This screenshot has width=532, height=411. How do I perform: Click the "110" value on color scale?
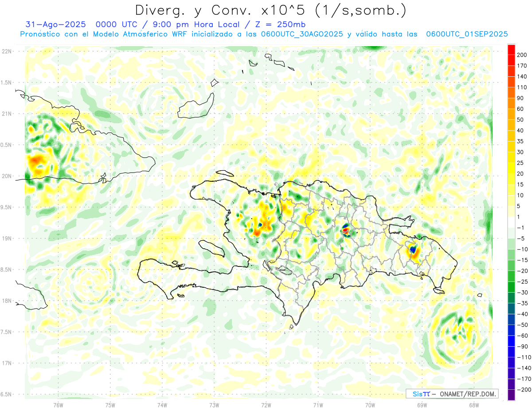click(522, 87)
